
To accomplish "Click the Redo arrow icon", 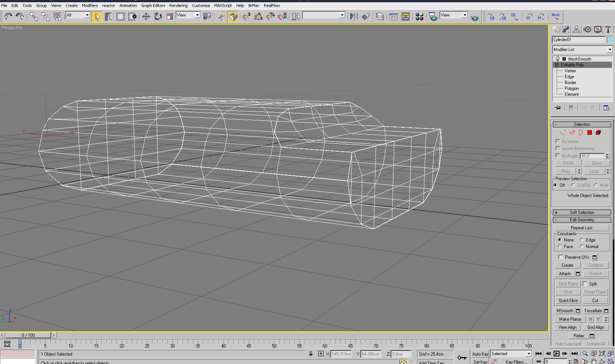I will (x=20, y=16).
